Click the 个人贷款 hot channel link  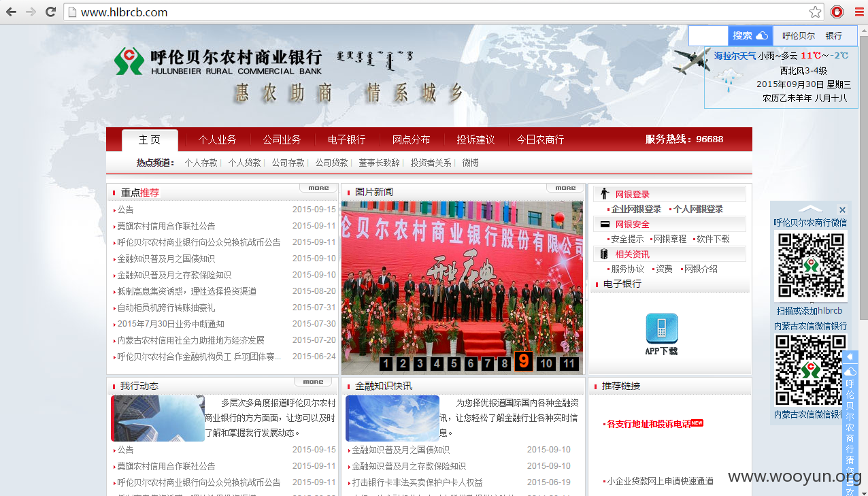pyautogui.click(x=244, y=163)
